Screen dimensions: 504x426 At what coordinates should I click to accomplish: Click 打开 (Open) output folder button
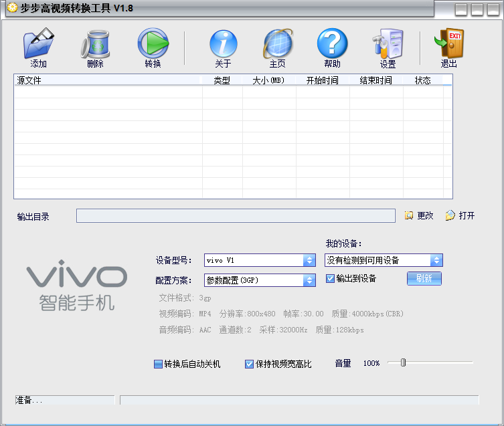460,215
